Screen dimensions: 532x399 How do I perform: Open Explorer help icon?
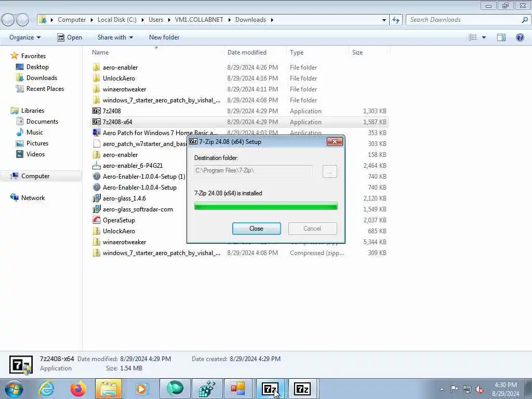point(520,37)
